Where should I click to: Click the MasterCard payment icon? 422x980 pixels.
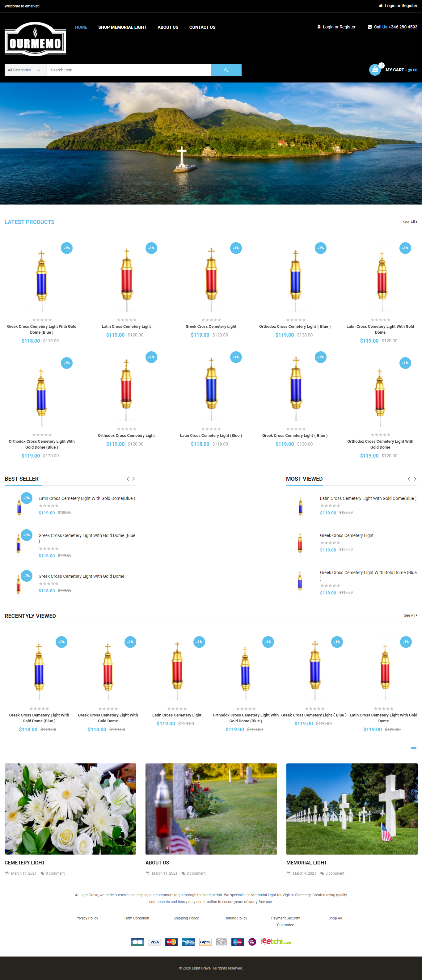pos(171,942)
